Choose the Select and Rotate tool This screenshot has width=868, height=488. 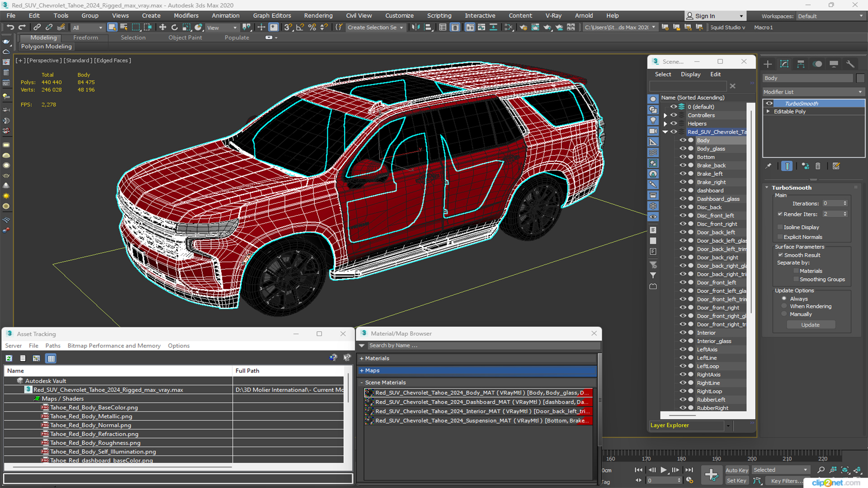point(175,28)
